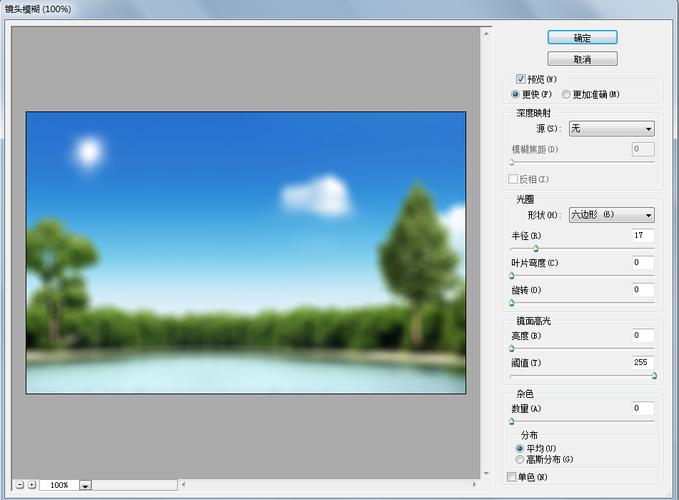Click the 数量 noise slider handle
679x500 pixels.
pos(512,421)
